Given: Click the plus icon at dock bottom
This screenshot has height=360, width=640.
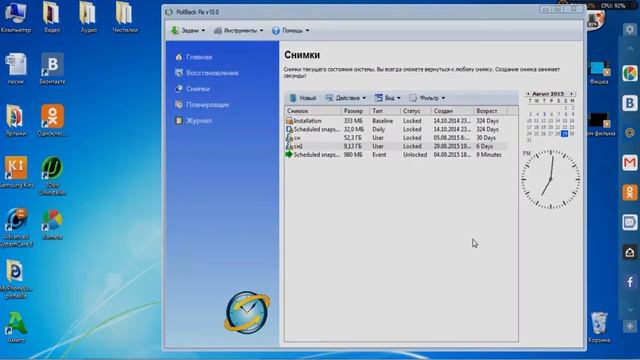Looking at the screenshot, I should click(630, 326).
